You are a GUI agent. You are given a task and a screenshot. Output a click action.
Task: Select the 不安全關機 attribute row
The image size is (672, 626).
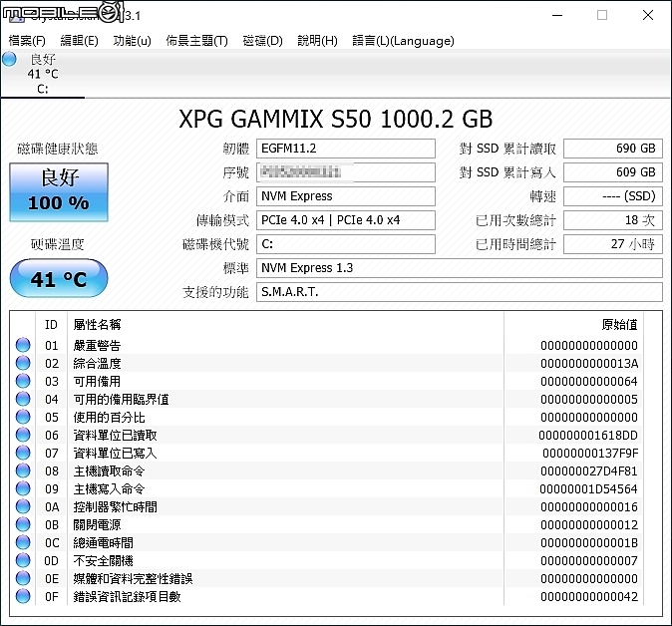[327, 560]
